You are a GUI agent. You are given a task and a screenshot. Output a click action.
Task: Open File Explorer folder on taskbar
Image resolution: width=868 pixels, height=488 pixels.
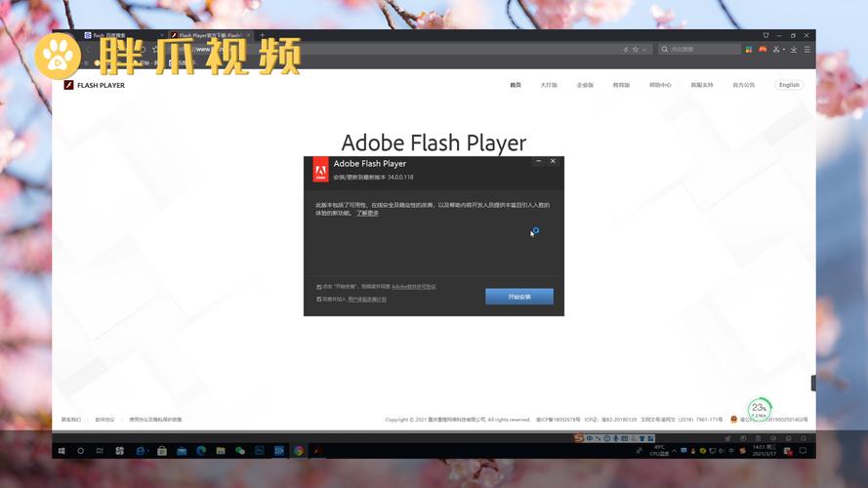221,451
